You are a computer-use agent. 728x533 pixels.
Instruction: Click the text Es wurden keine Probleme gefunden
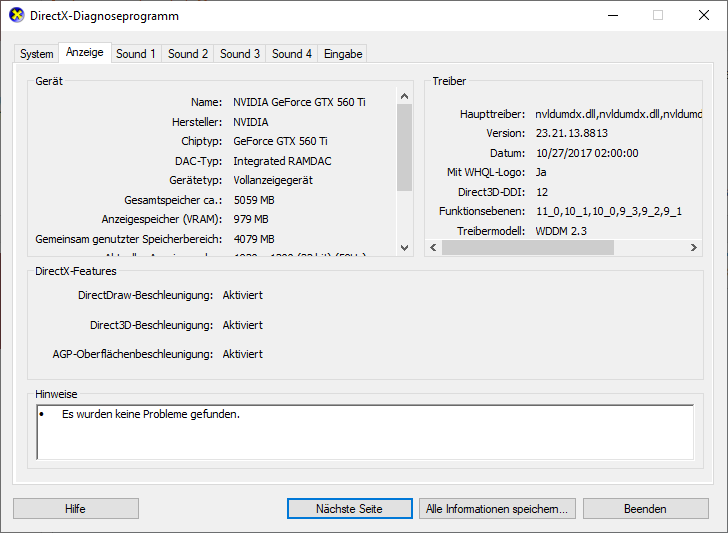(x=150, y=414)
